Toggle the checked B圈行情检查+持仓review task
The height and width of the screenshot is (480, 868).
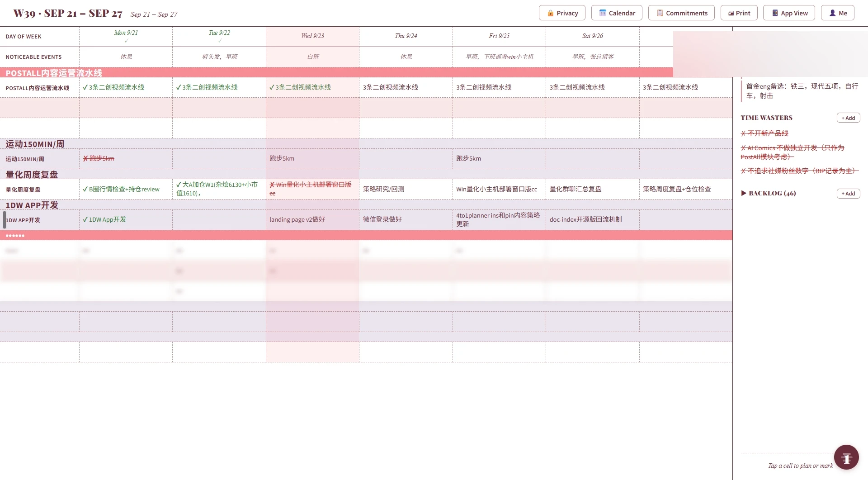point(126,189)
